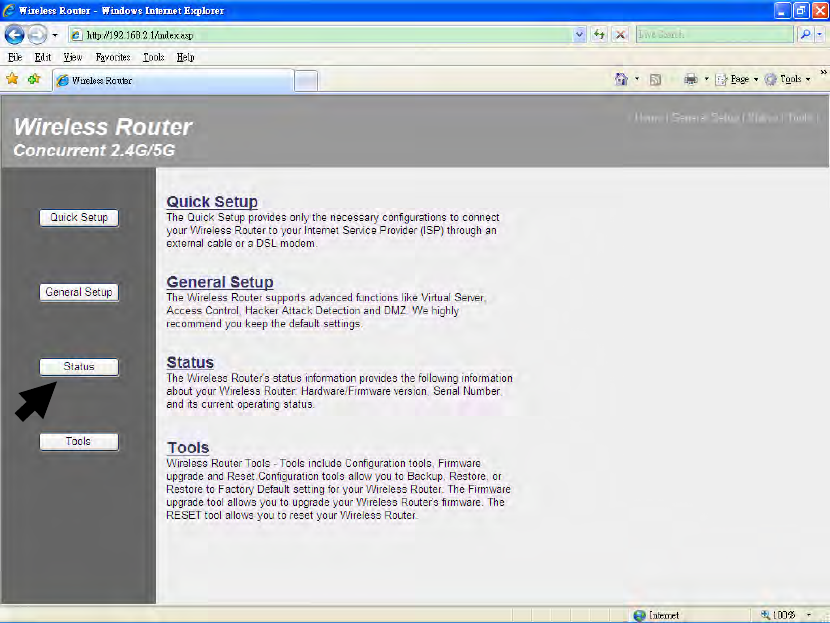Open the General Setup heading link
This screenshot has width=830, height=623.
point(220,282)
